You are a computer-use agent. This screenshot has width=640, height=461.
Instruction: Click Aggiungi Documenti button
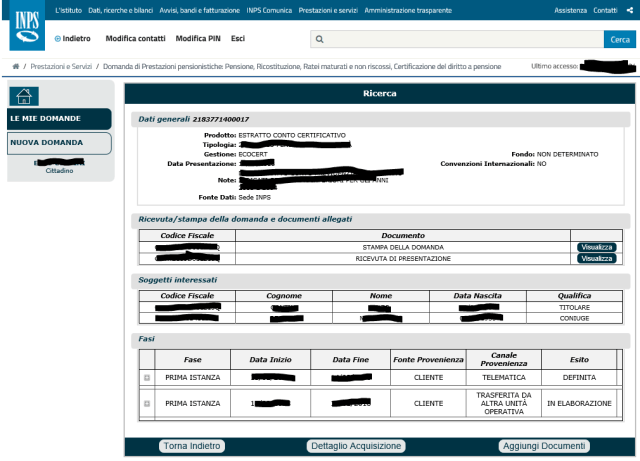545,446
